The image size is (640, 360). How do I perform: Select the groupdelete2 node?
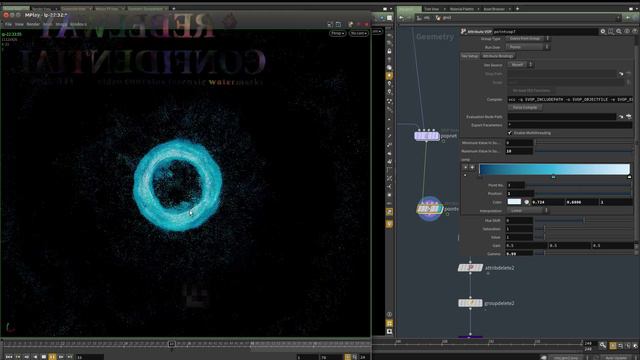(x=470, y=303)
